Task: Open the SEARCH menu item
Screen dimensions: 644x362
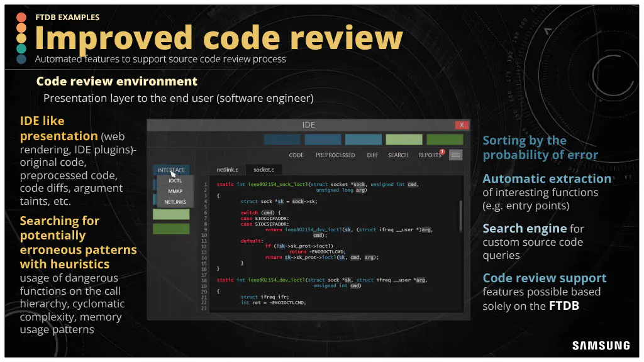Action: (398, 155)
